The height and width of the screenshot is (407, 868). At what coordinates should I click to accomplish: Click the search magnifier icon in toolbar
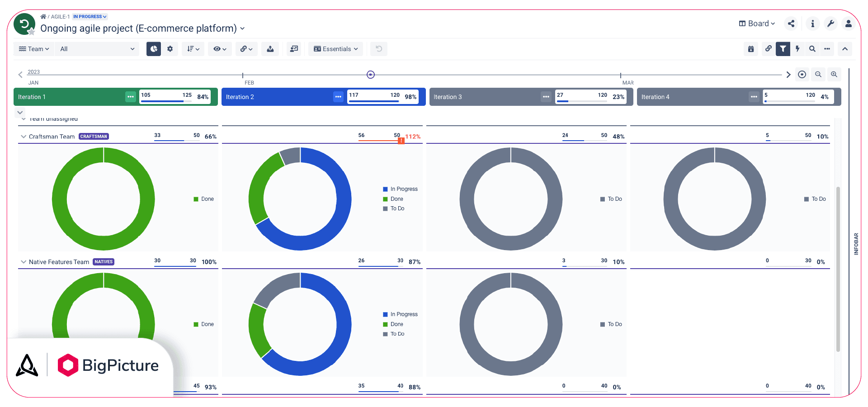pyautogui.click(x=812, y=49)
